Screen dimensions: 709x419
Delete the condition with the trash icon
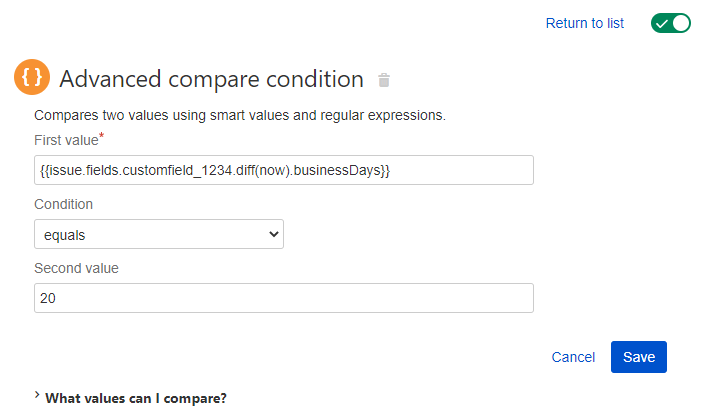(384, 80)
